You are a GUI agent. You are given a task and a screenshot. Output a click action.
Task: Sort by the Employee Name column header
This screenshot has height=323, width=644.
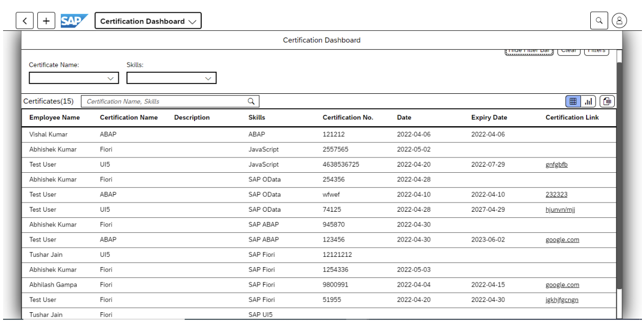54,117
